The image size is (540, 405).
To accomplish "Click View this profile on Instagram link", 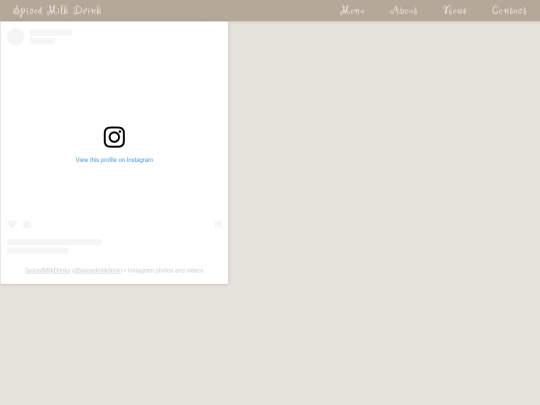I will point(114,160).
